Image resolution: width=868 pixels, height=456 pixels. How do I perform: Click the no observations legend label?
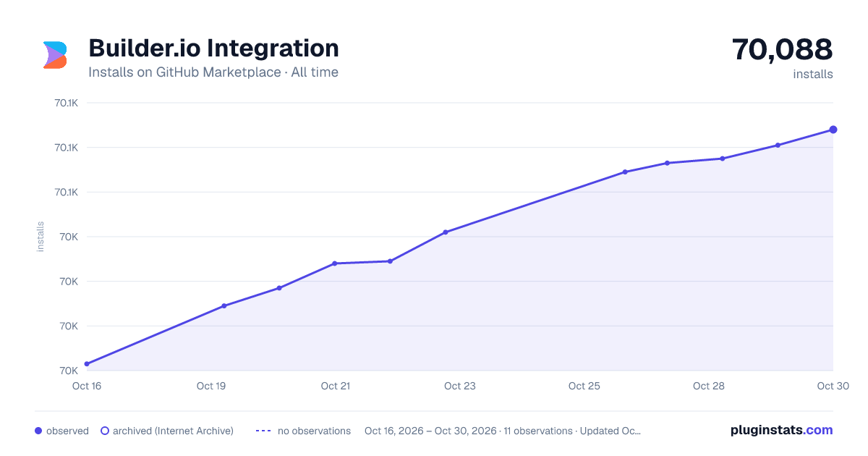tap(314, 431)
